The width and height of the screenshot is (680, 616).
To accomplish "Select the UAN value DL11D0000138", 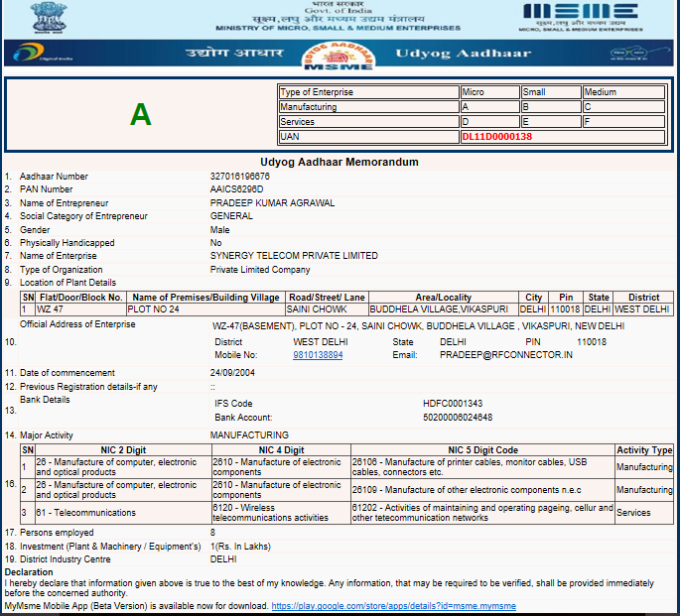I will click(497, 137).
